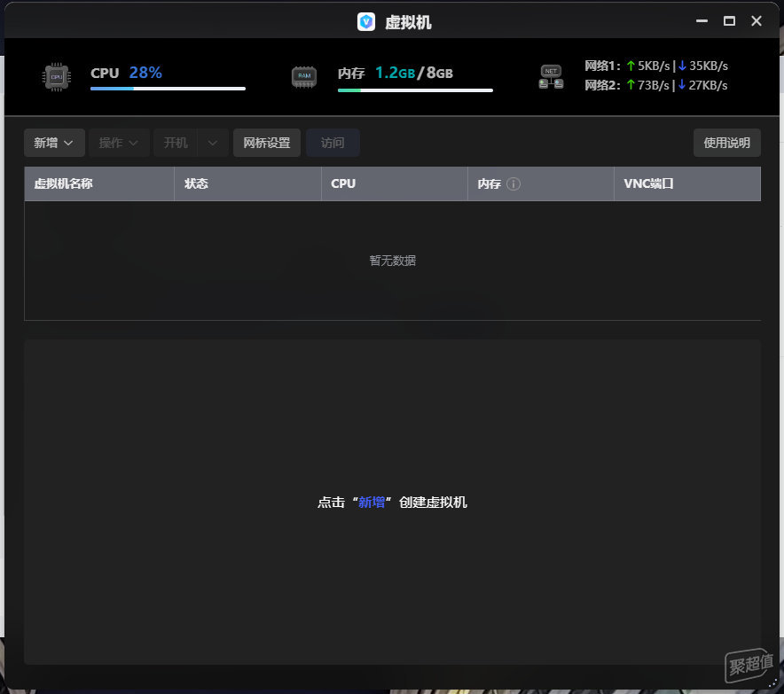Open the 操作 dropdown
The width and height of the screenshot is (784, 694).
pos(119,143)
